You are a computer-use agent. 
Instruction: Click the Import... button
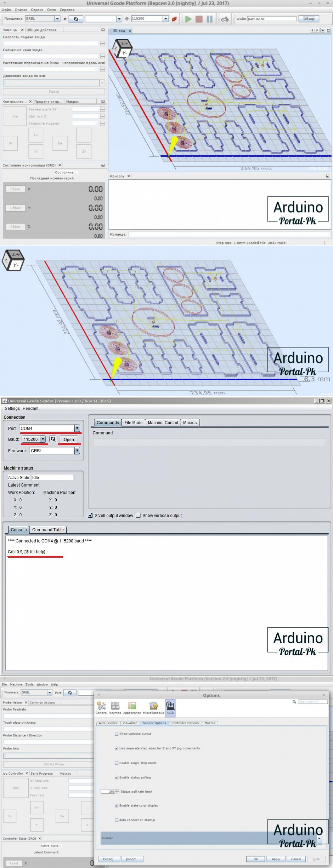132,859
